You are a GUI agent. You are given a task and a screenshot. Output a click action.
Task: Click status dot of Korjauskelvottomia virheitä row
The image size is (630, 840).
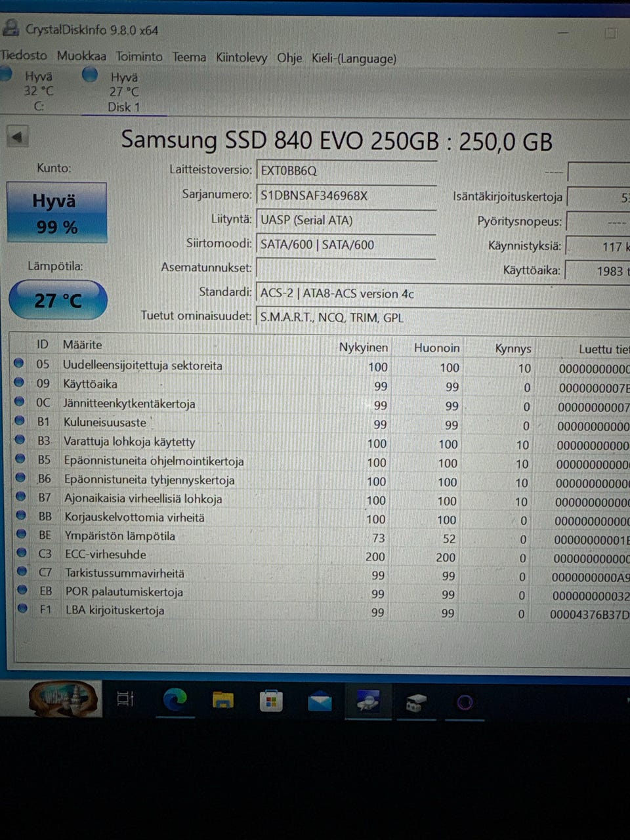(21, 514)
